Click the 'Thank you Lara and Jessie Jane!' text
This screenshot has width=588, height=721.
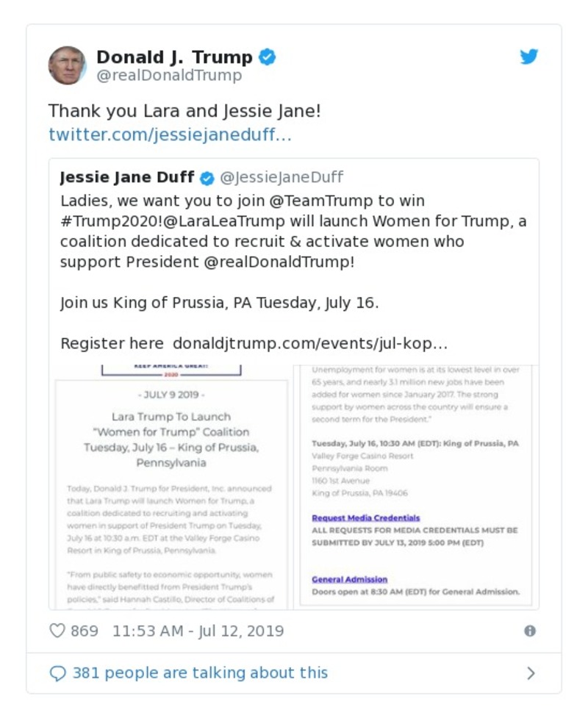click(184, 111)
